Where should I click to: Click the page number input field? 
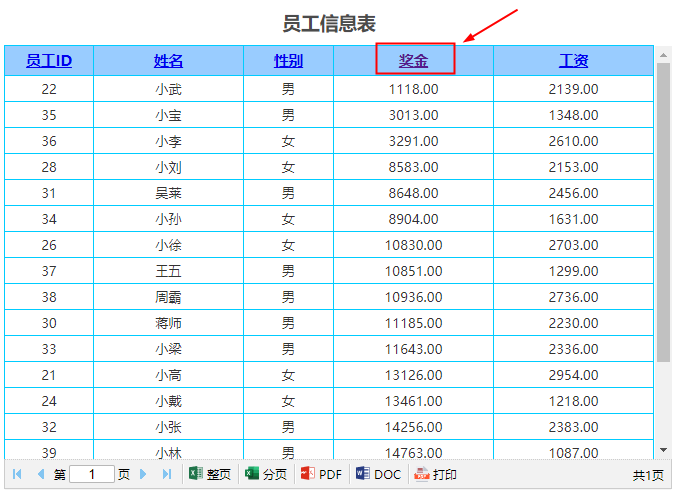pos(92,474)
